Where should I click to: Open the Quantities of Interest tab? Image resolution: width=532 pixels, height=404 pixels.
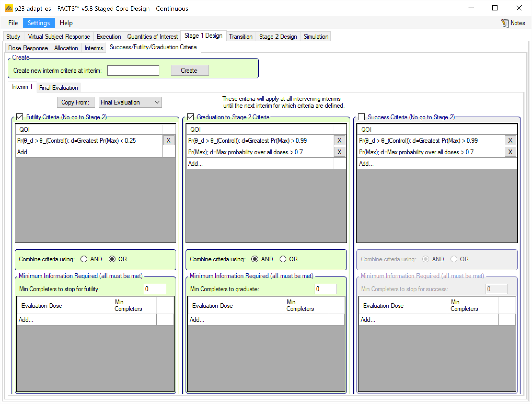(152, 37)
